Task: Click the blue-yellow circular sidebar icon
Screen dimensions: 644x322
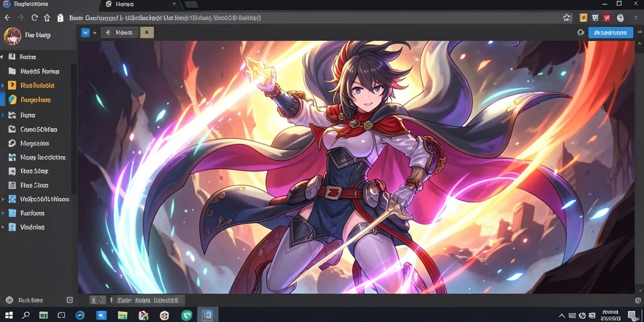Action: [x=12, y=99]
